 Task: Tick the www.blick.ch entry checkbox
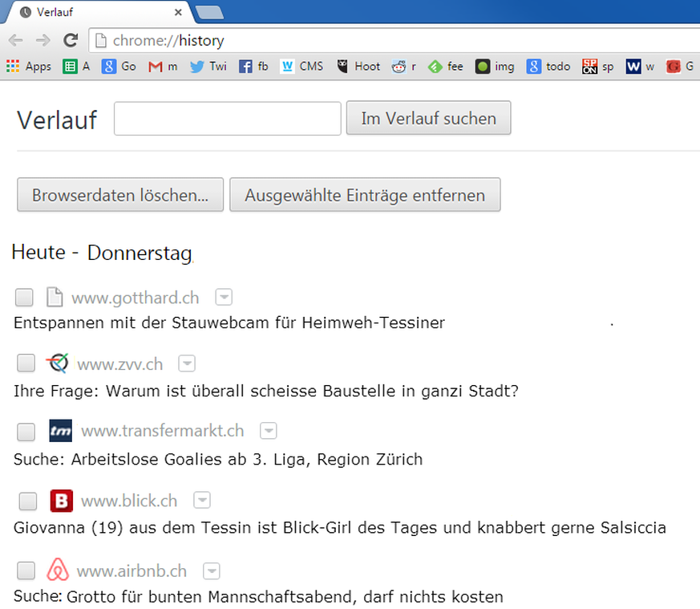click(x=27, y=501)
